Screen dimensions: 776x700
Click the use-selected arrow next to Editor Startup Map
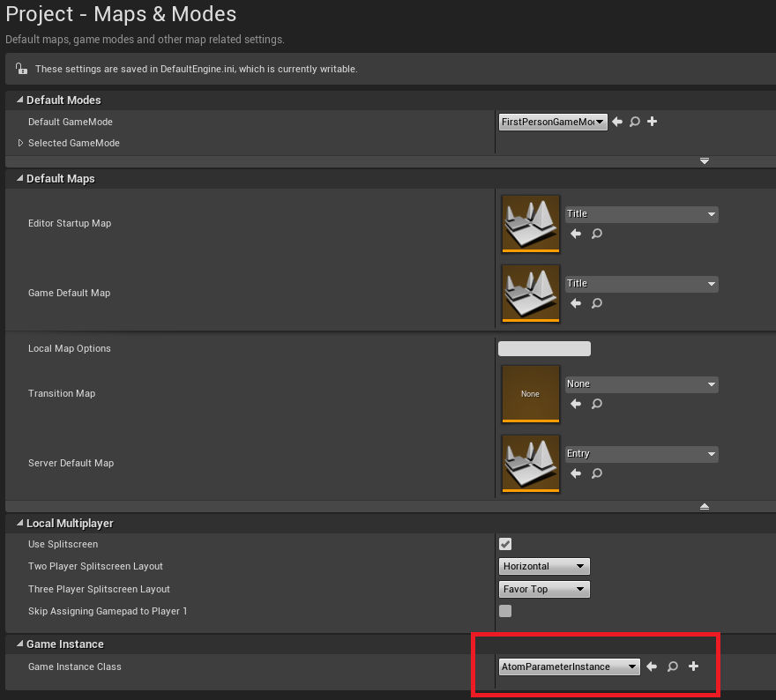[x=575, y=234]
